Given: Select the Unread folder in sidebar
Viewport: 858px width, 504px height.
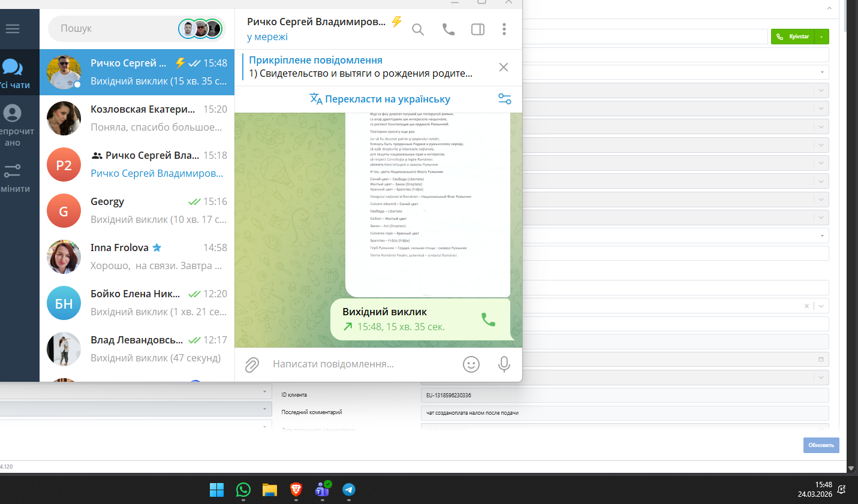Looking at the screenshot, I should tap(13, 125).
